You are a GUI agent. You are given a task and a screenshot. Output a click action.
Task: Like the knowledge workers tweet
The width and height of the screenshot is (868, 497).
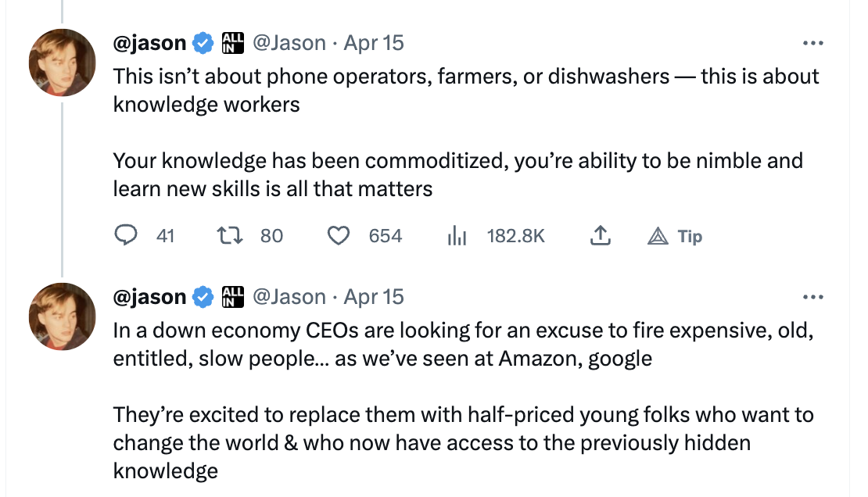point(338,235)
